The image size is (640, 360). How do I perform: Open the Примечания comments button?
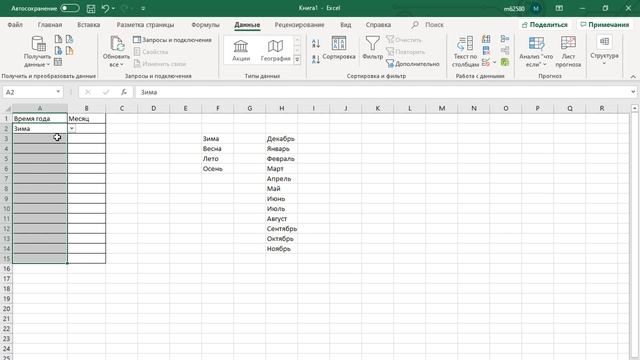tap(604, 24)
